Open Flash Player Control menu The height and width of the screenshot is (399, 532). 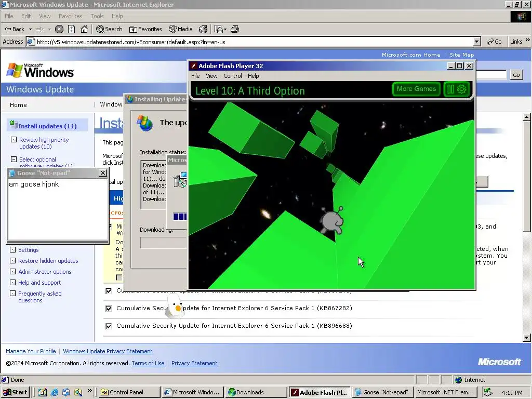coord(232,76)
